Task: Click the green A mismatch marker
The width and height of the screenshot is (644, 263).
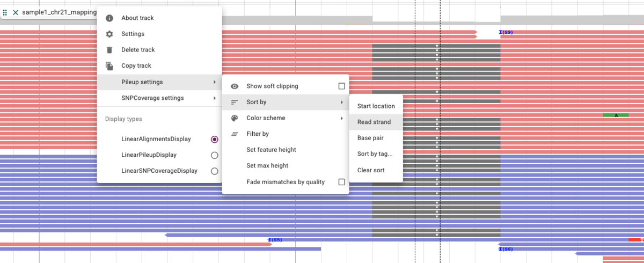Action: coord(616,115)
